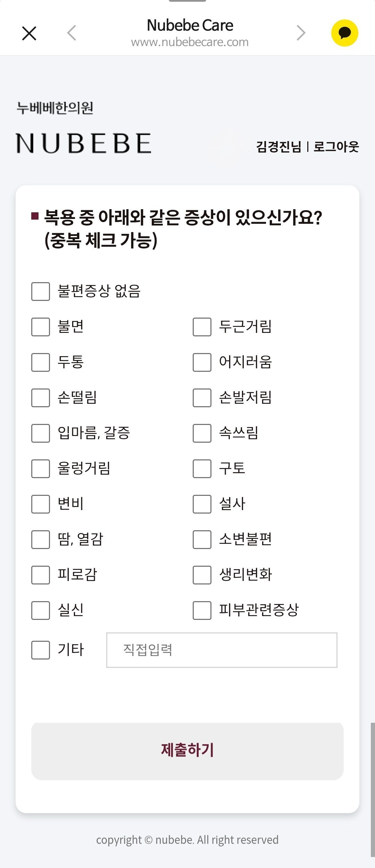Screen dimensions: 375x868
Task: Toggle the 손떨림 checkbox
Action: point(41,398)
